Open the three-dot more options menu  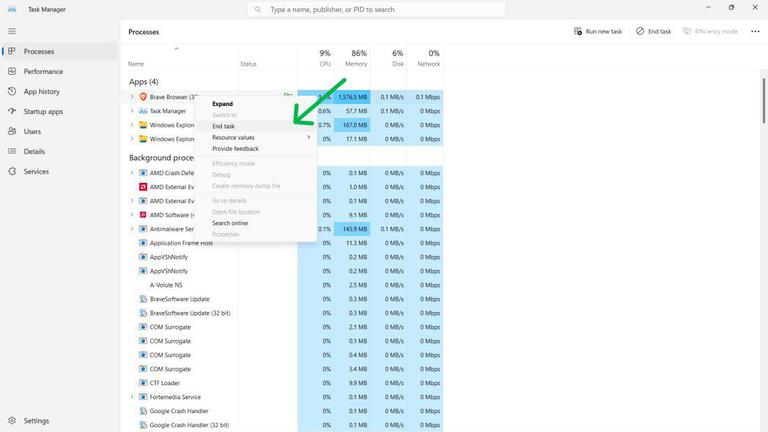click(x=755, y=31)
